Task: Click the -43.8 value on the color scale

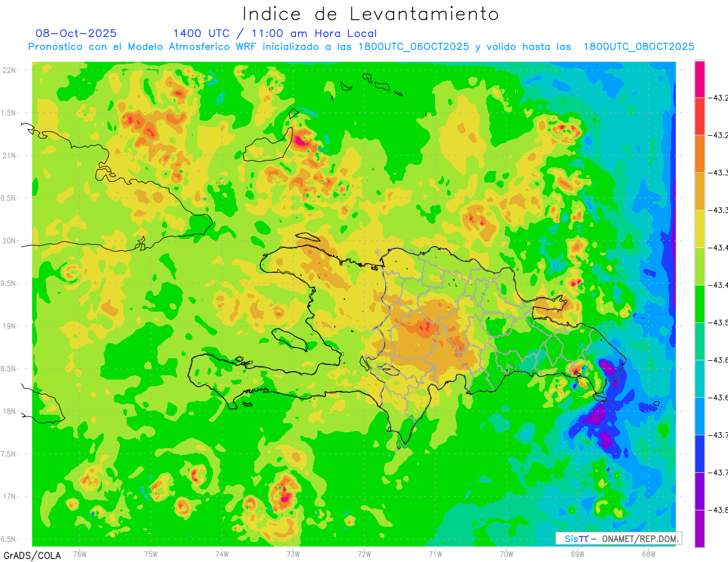Action: (x=720, y=510)
